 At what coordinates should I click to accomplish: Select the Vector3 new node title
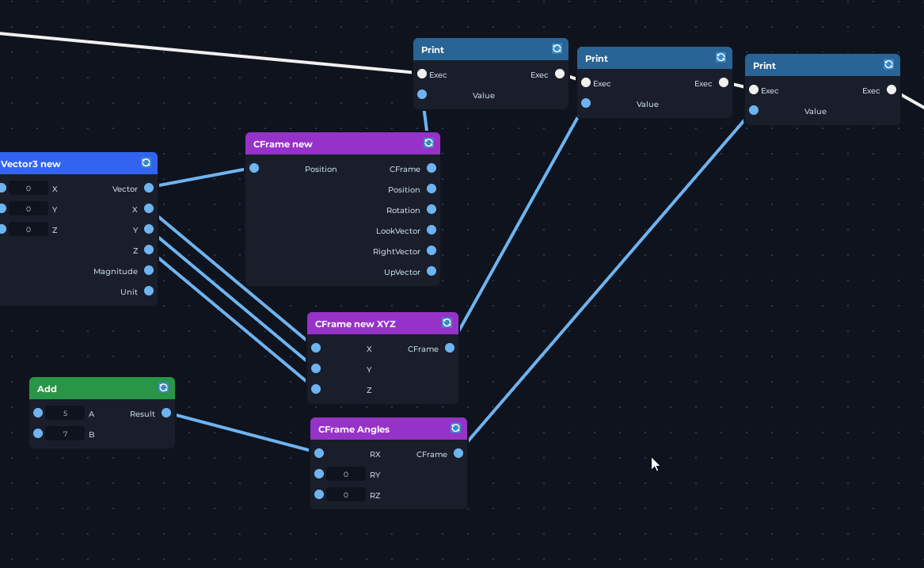31,164
